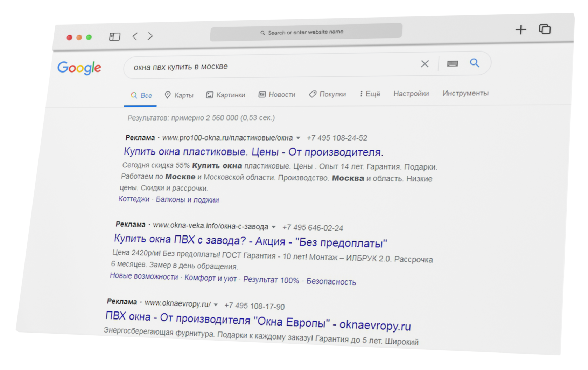Open 'ПВХ окна - От производителя' result
The height and width of the screenshot is (370, 588).
pos(258,321)
